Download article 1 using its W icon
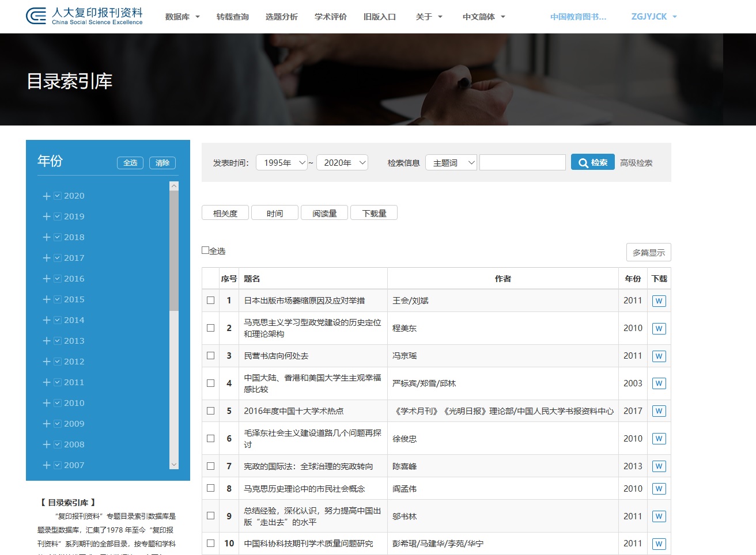Screen dimensions: 756x555 [659, 300]
